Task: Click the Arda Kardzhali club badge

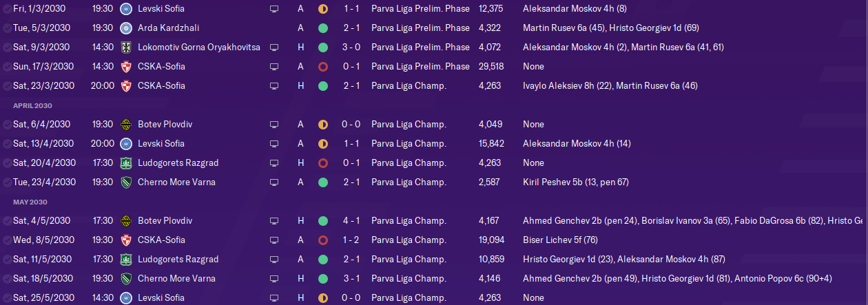Action: 125,28
